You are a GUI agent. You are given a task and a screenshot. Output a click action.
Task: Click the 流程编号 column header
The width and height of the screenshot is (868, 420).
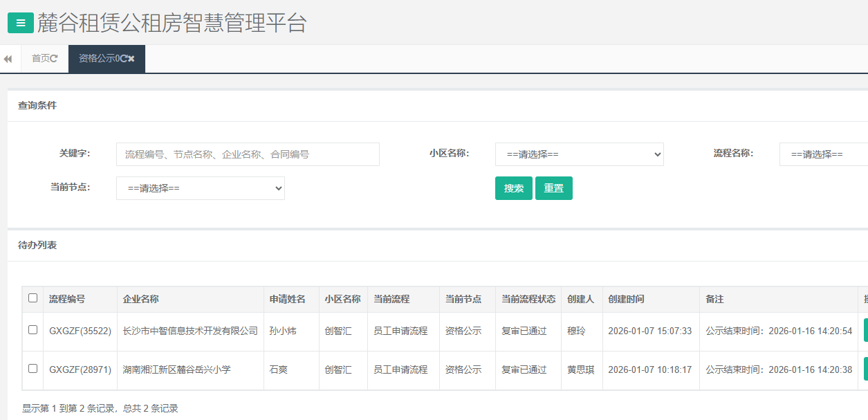pos(67,300)
